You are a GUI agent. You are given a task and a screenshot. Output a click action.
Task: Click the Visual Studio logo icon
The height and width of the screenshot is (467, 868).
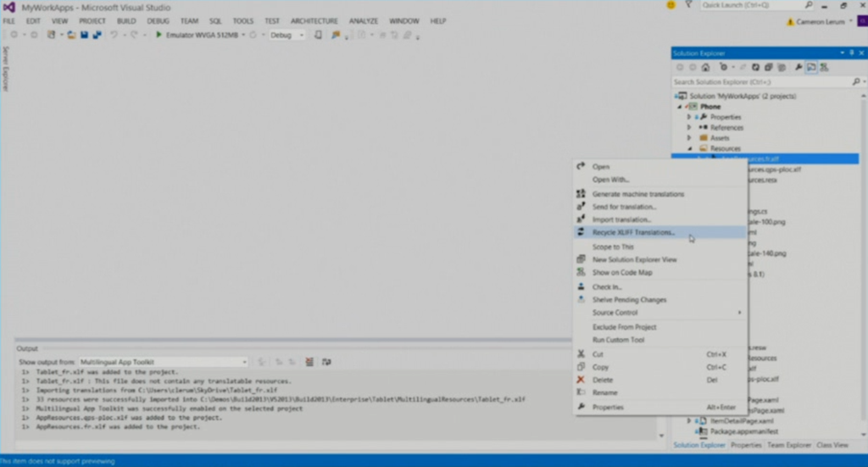8,7
